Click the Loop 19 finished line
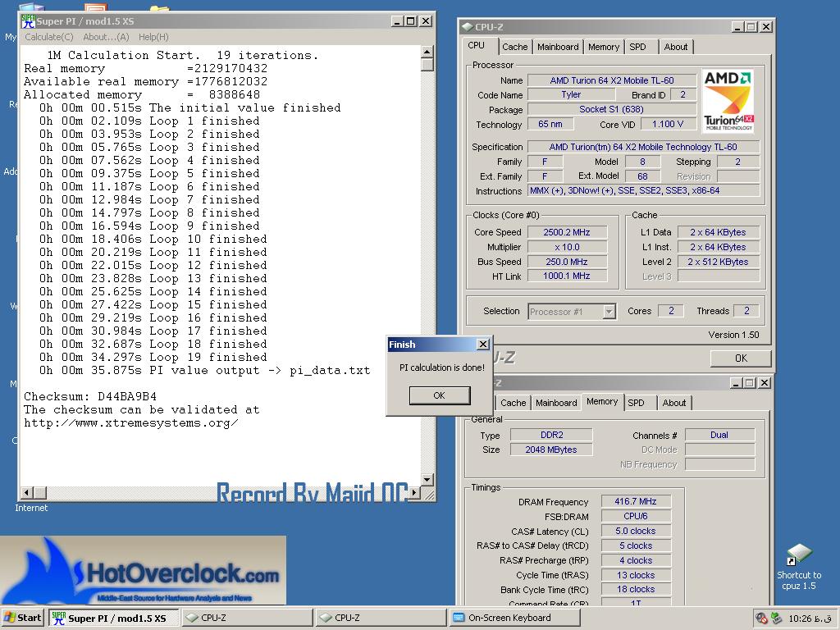 [153, 357]
